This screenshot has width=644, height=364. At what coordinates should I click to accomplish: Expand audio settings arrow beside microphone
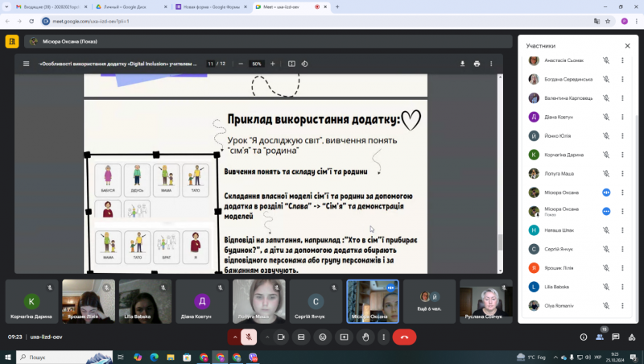[234, 337]
